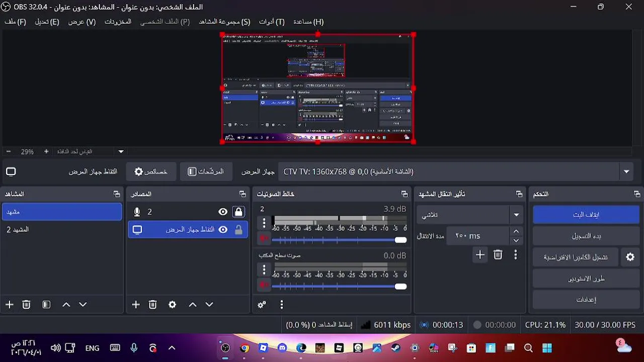
Task: Show hidden system tray icons chevron
Action: tap(172, 348)
